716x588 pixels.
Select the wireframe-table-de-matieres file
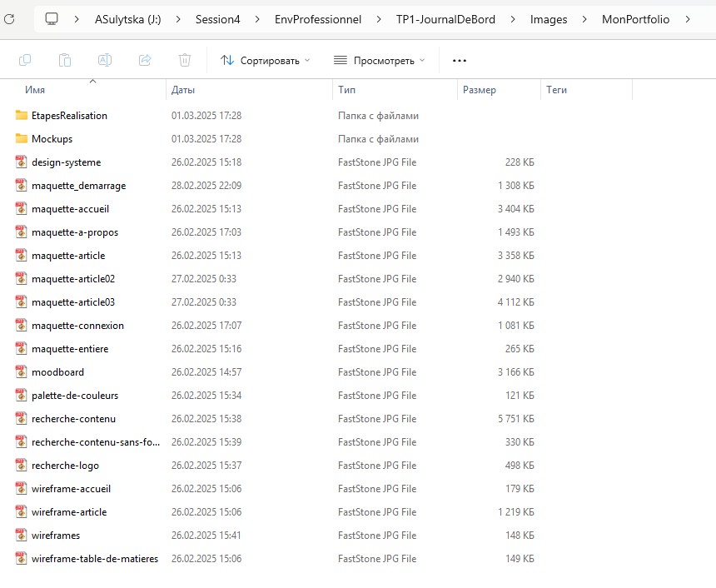coord(94,559)
